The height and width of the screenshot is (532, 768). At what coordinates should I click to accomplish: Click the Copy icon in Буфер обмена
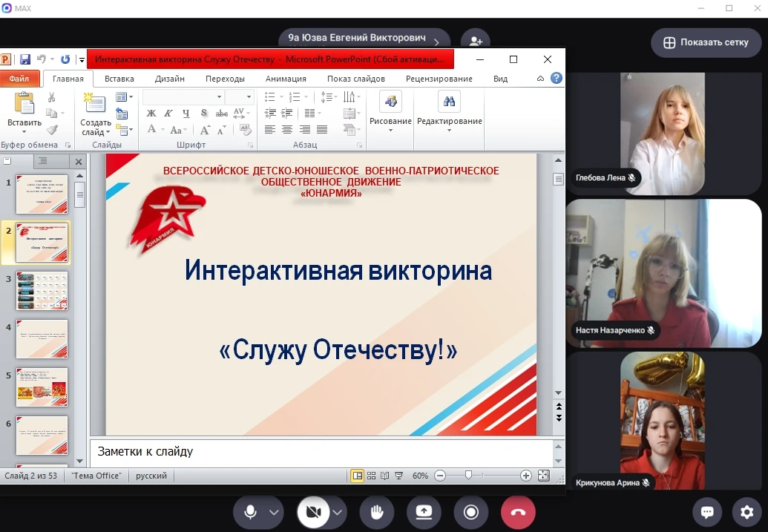pos(51,114)
